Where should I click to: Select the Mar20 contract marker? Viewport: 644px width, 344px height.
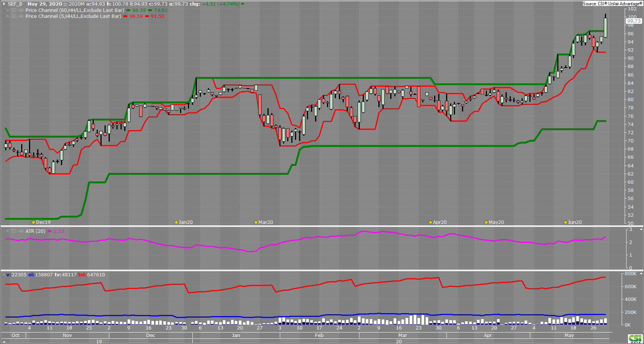click(256, 222)
